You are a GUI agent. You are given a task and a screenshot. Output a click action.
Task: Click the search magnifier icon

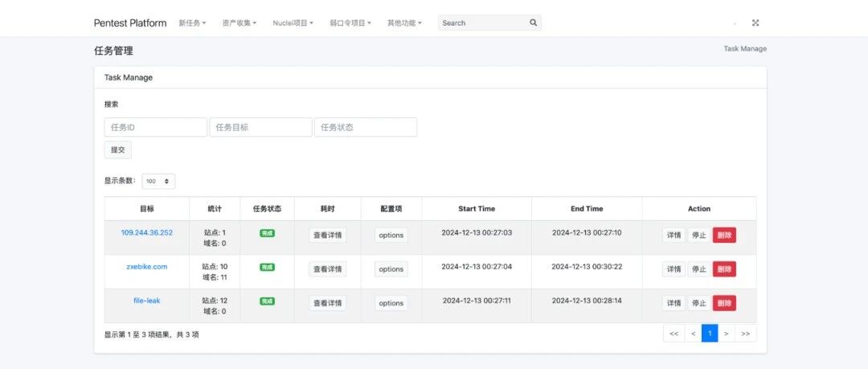(533, 23)
